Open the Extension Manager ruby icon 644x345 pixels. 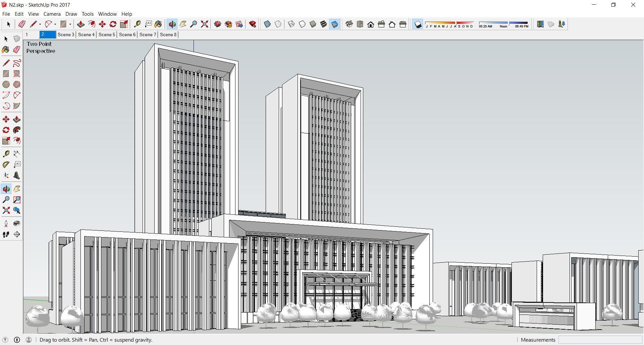point(253,24)
